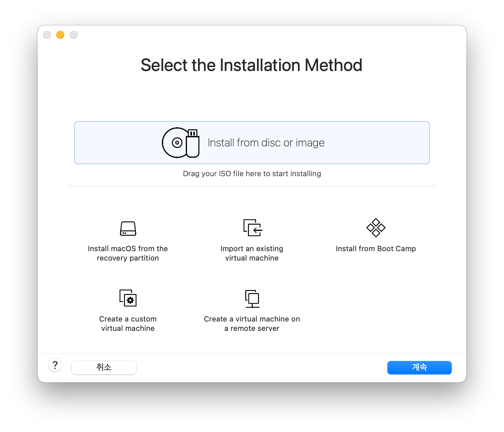The height and width of the screenshot is (432, 504).
Task: Click the disc and USB drive icon
Action: click(181, 143)
